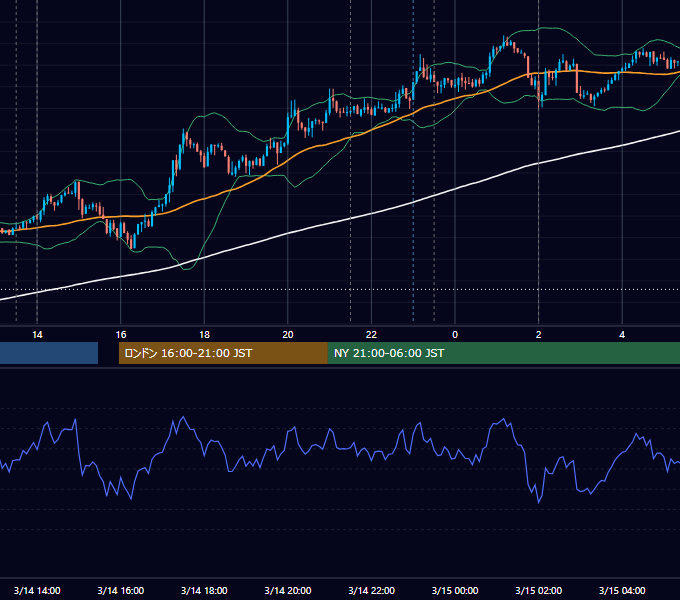This screenshot has height=600, width=680.
Task: Click the '20' hour label on price chart axis
Action: coord(288,335)
